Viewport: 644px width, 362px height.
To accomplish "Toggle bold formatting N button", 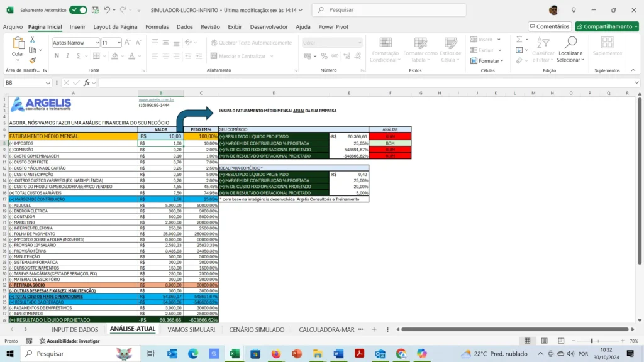I will [x=57, y=56].
